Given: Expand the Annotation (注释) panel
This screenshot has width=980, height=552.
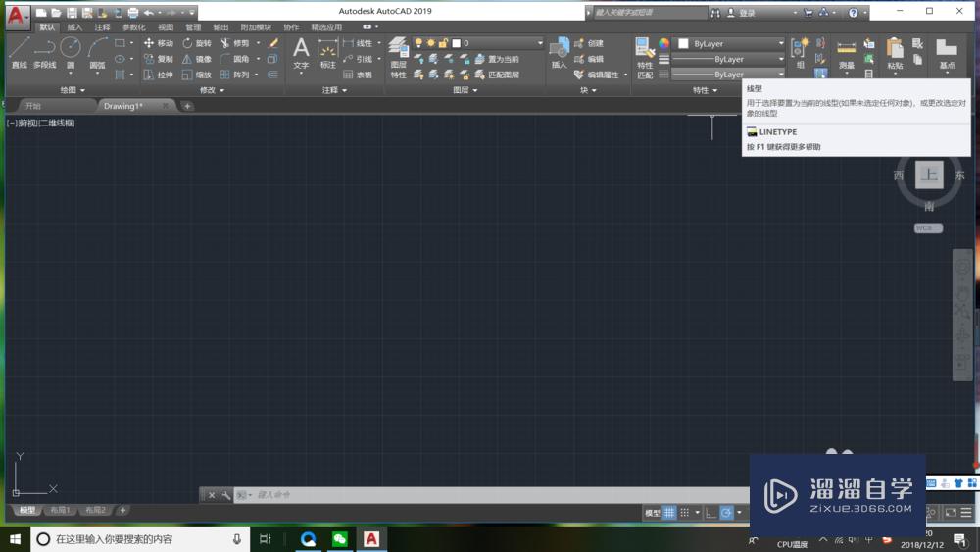Looking at the screenshot, I should 334,90.
